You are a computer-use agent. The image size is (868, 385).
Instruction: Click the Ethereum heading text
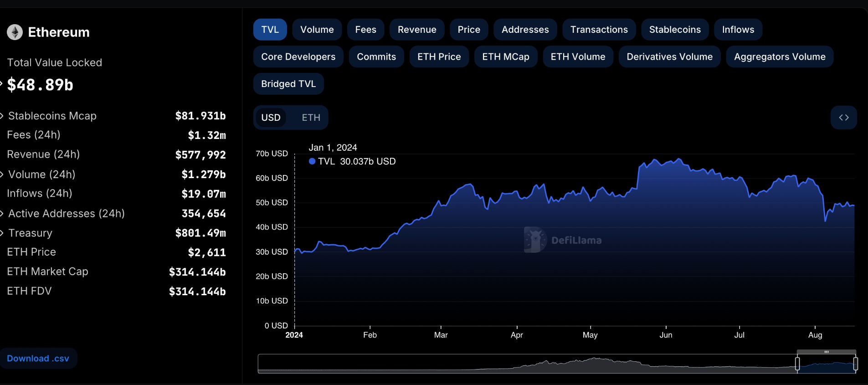click(x=59, y=32)
